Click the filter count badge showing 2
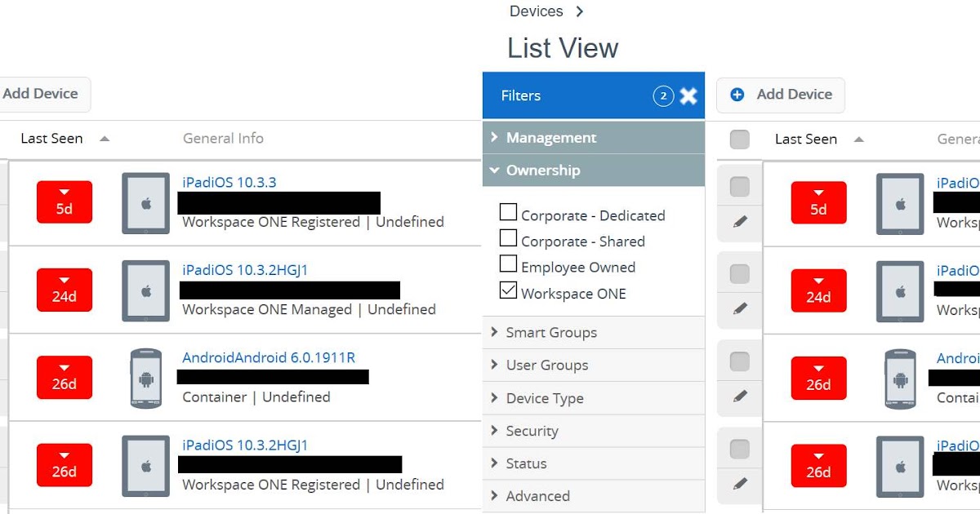Screen dimensions: 980x514 coord(663,96)
